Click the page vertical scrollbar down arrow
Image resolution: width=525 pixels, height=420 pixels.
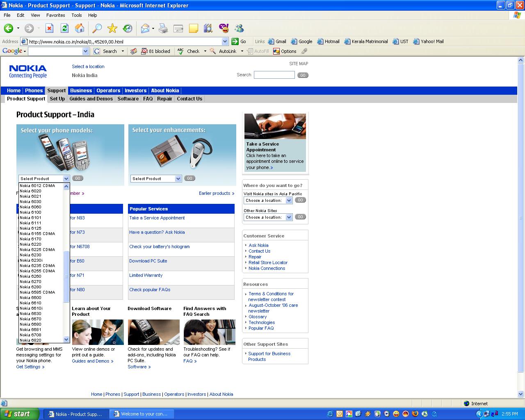(x=521, y=395)
